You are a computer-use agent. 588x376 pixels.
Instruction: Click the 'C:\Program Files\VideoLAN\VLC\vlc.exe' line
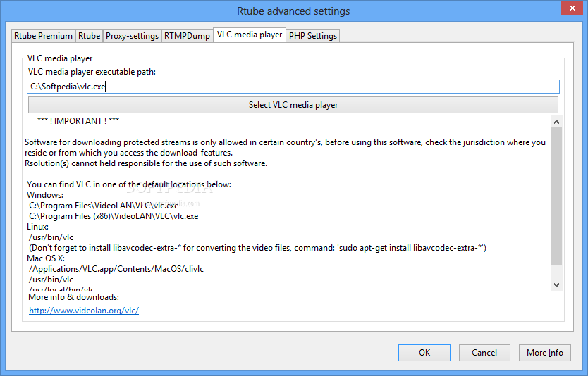(104, 206)
